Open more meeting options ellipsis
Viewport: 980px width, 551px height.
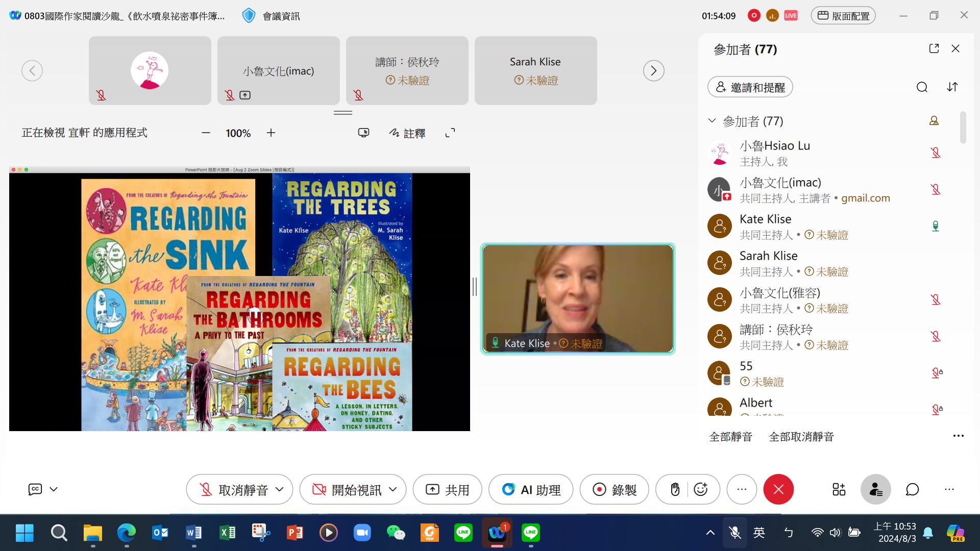point(742,489)
